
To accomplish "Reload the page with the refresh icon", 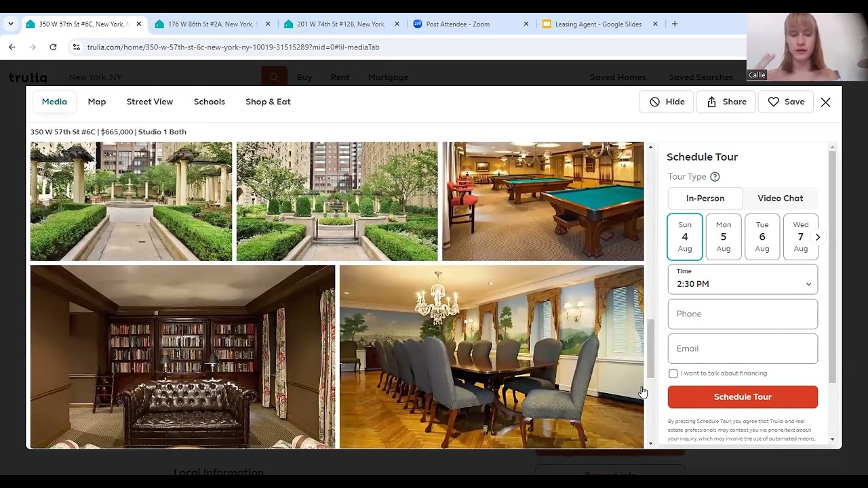I will coord(53,47).
